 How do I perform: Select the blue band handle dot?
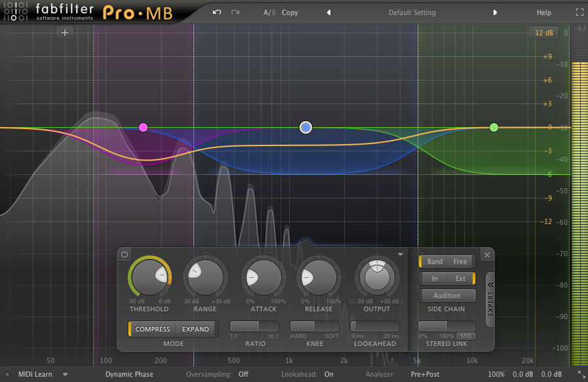point(306,128)
